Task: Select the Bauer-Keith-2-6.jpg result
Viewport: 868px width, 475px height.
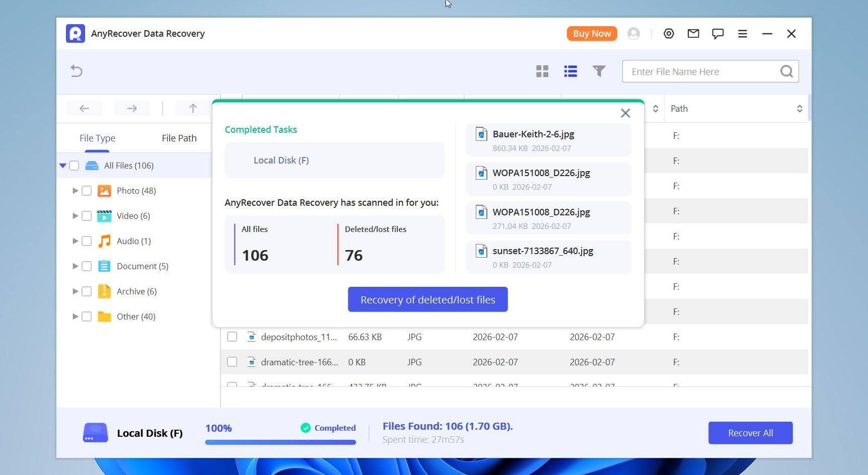Action: coord(548,140)
